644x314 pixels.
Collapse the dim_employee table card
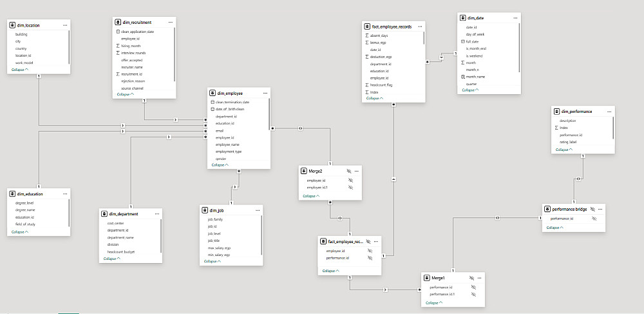click(x=220, y=165)
